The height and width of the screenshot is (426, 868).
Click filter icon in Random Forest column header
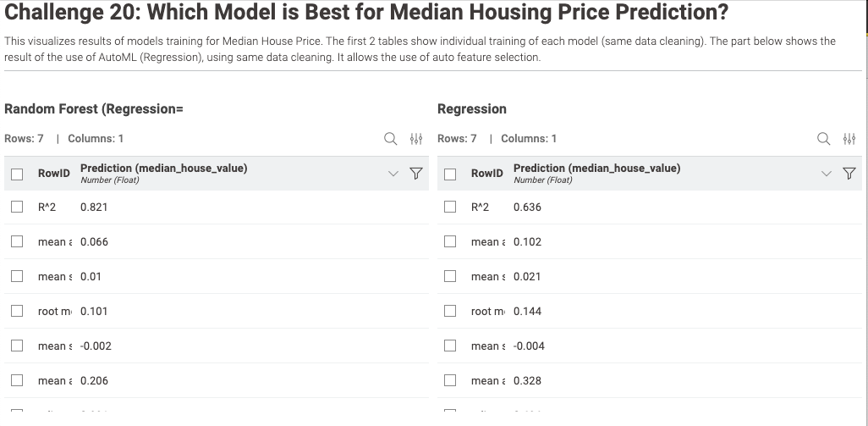coord(415,174)
